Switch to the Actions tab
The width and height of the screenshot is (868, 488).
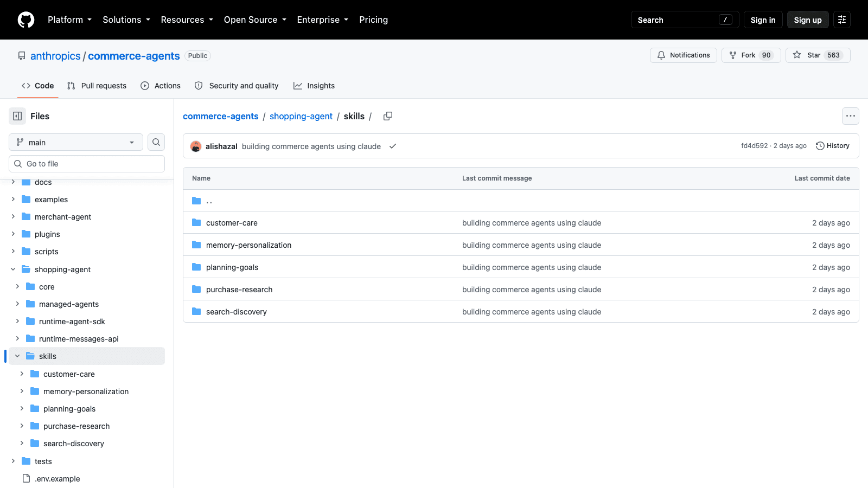click(161, 86)
